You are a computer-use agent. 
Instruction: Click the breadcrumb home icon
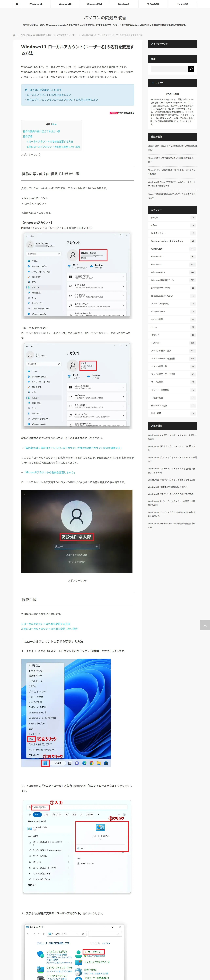click(x=15, y=35)
